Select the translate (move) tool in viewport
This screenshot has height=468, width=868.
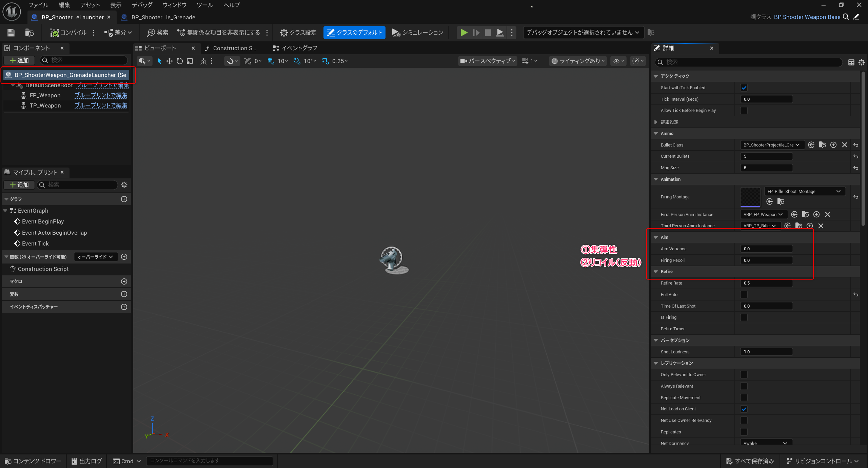(x=169, y=61)
